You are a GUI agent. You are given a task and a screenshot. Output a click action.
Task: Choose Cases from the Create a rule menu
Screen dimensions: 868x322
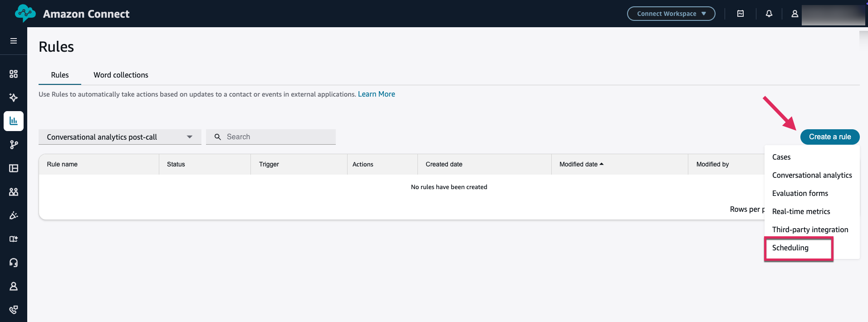781,157
